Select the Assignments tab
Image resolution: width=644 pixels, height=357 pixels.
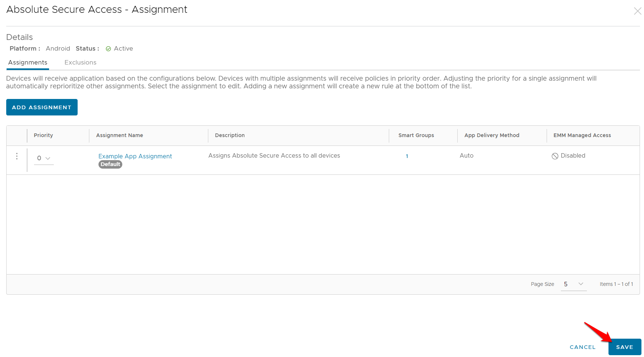28,62
